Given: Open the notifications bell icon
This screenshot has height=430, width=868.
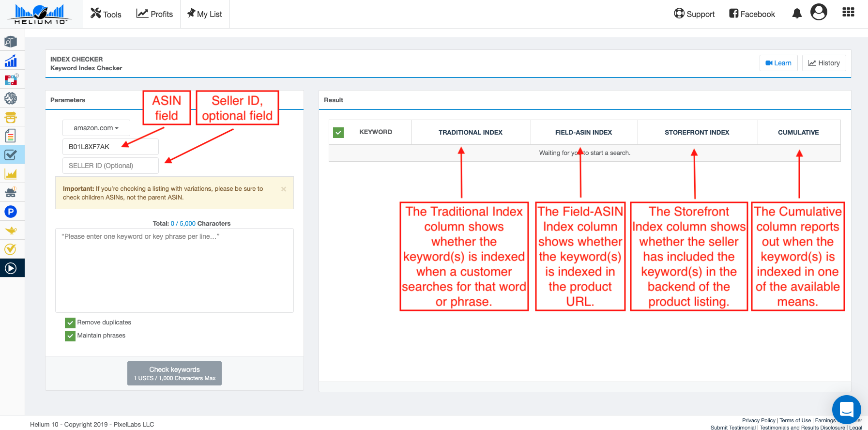Looking at the screenshot, I should [x=797, y=14].
